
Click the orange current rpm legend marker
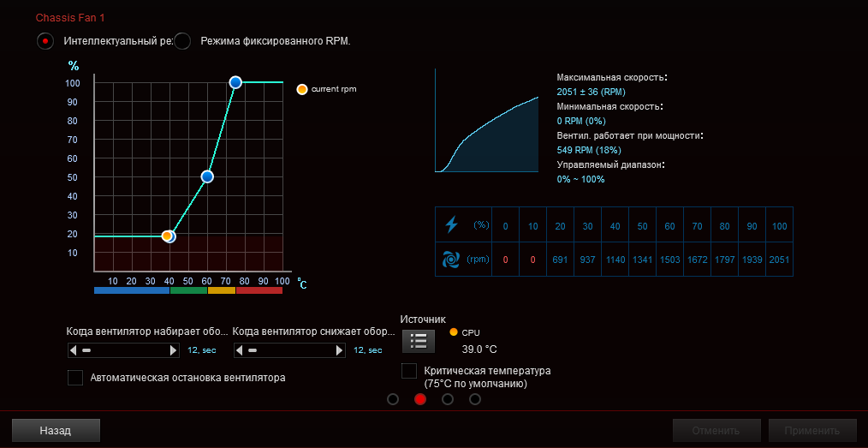point(301,89)
